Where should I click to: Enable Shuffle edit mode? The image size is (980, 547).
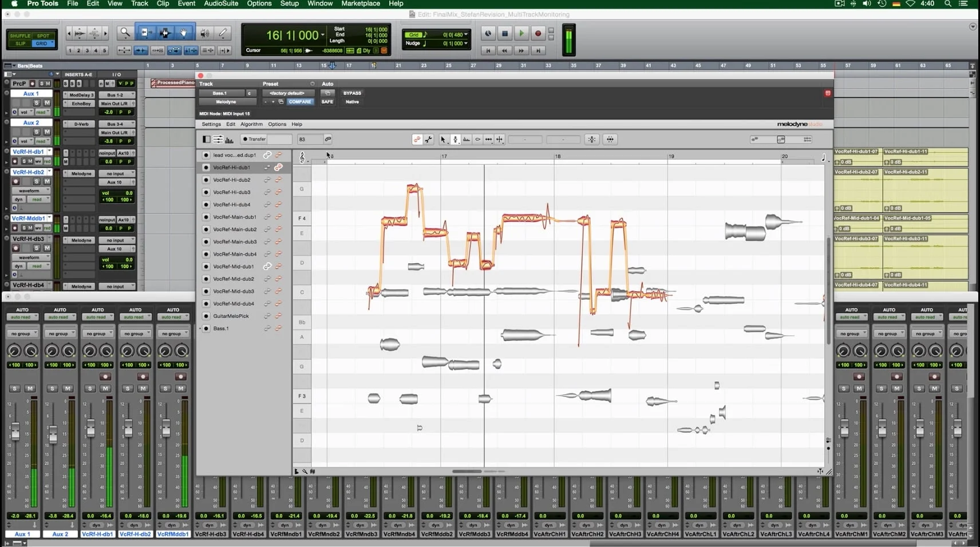coord(20,35)
